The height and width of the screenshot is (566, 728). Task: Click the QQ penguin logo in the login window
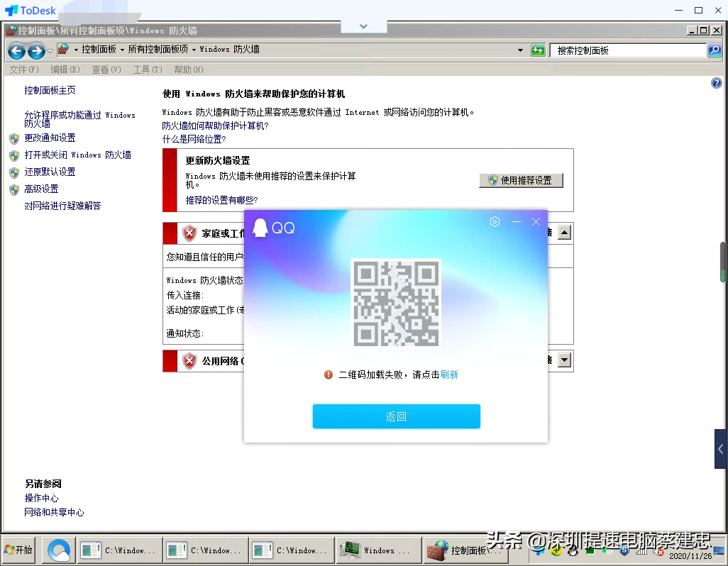coord(260,228)
